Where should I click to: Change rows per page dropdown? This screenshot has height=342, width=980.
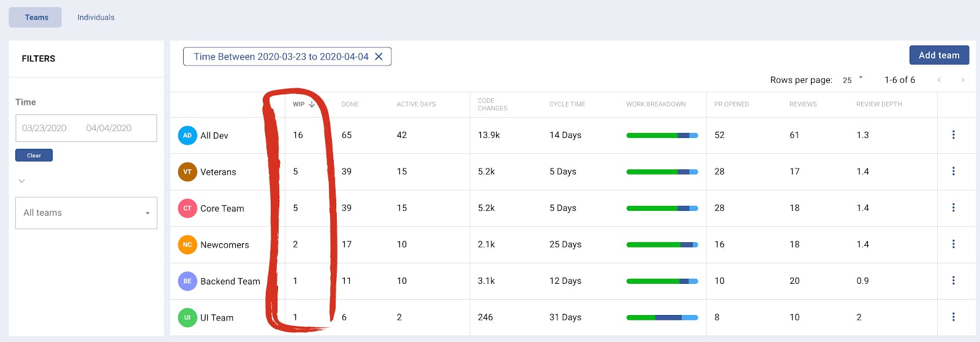click(852, 80)
